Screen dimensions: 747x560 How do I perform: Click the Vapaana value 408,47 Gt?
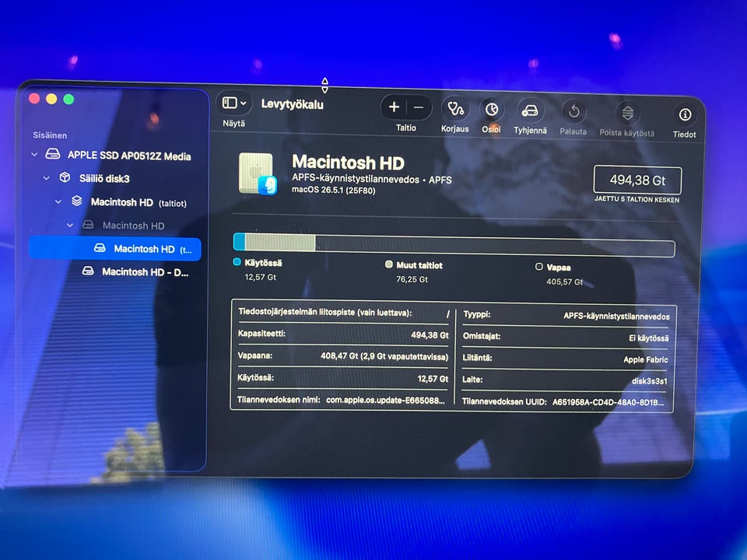(x=384, y=356)
